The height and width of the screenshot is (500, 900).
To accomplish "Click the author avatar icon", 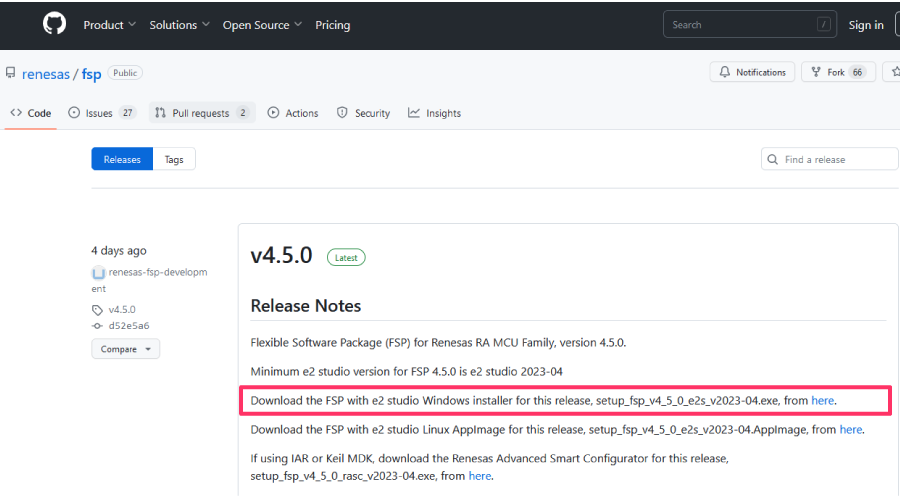I will pyautogui.click(x=98, y=273).
